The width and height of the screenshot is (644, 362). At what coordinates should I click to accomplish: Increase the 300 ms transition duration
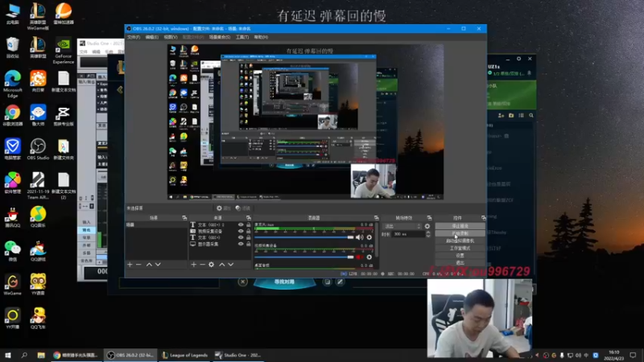pyautogui.click(x=428, y=232)
